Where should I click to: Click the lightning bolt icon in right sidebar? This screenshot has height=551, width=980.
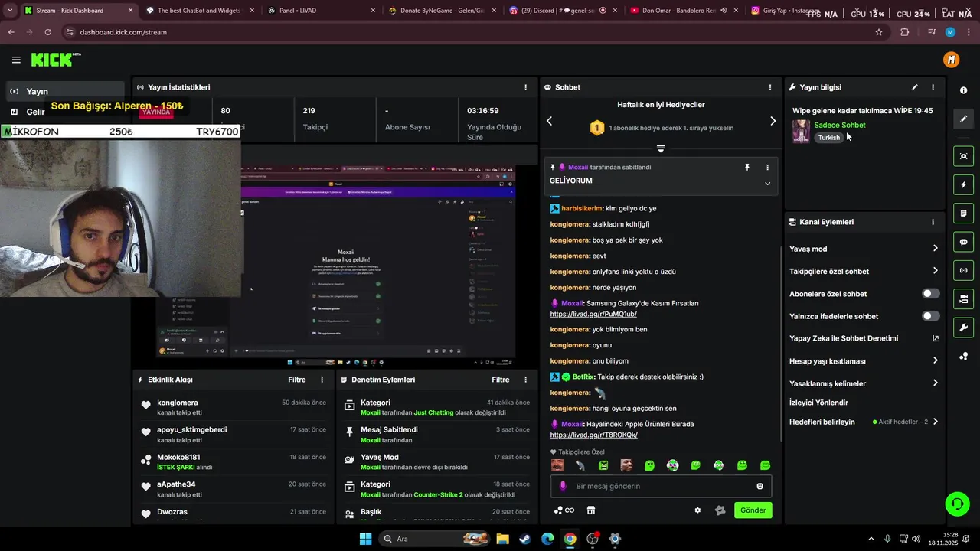click(x=963, y=184)
